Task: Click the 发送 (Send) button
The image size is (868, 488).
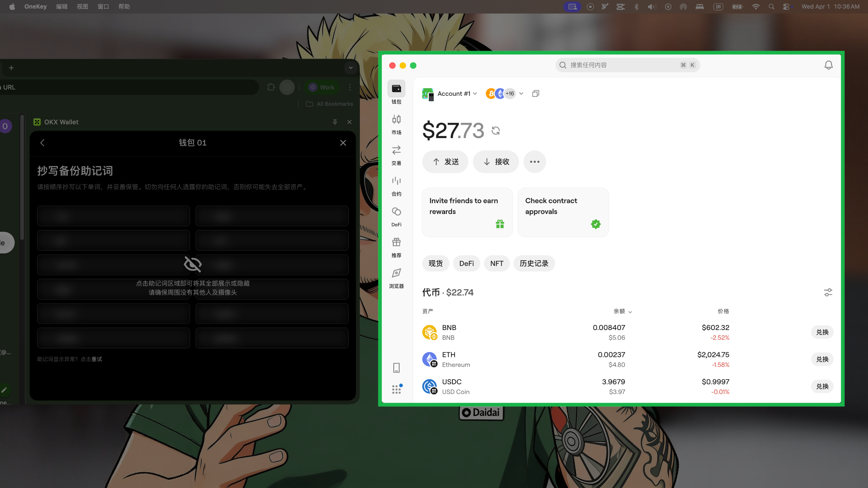Action: pos(445,162)
